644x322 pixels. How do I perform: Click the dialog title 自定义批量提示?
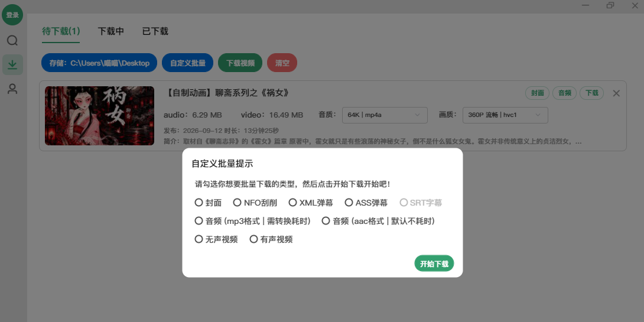(x=222, y=164)
